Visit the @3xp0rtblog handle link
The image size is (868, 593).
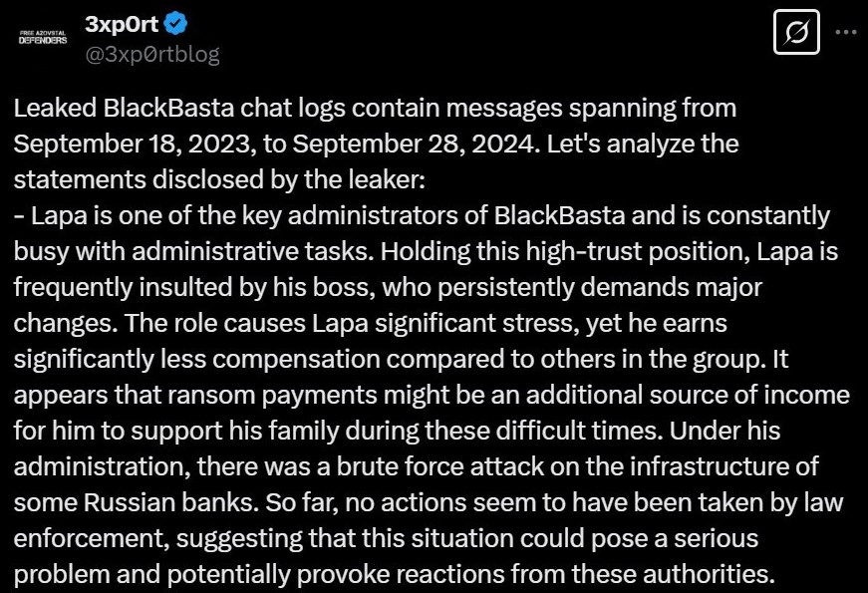(x=152, y=54)
